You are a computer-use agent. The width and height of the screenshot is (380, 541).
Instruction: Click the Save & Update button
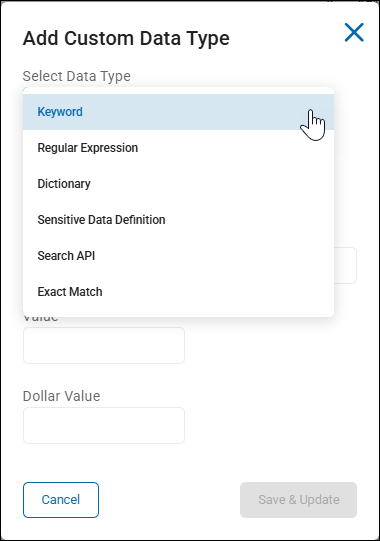pos(299,500)
